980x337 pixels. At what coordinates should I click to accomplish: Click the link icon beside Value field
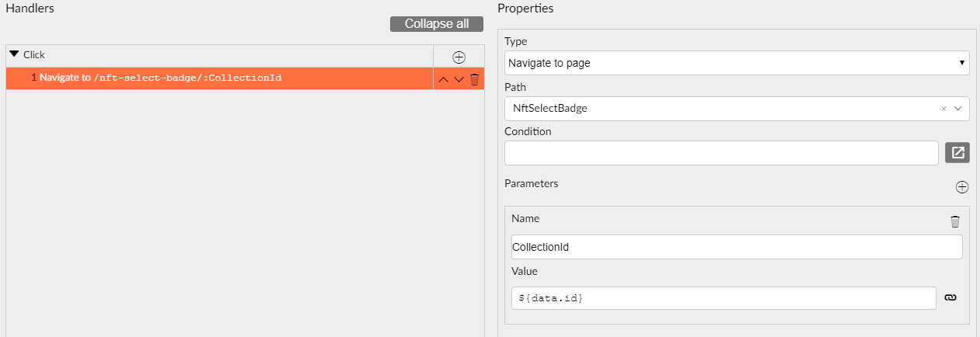[950, 297]
